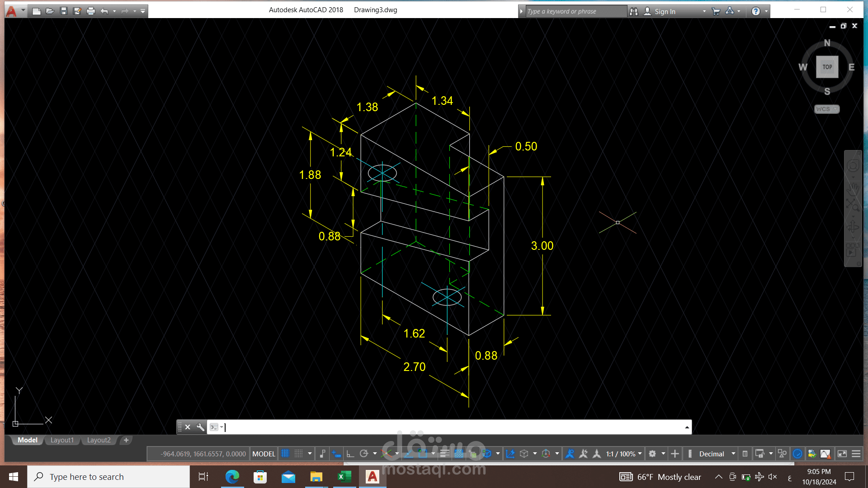Screen dimensions: 868x488
Task: Create a new drawing from Quick Access toolbar
Action: (x=37, y=11)
